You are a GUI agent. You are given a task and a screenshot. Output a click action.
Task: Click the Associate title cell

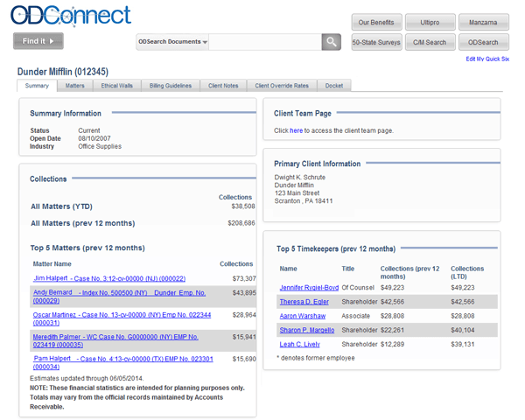(x=355, y=316)
